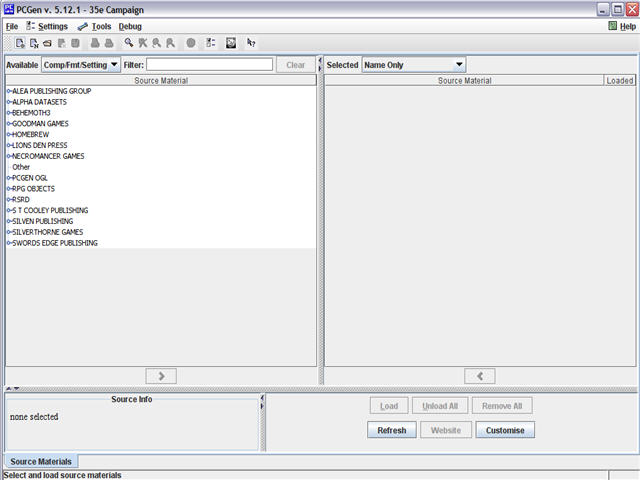Click the GMGen toolbar icon
The width and height of the screenshot is (640, 480).
231,43
